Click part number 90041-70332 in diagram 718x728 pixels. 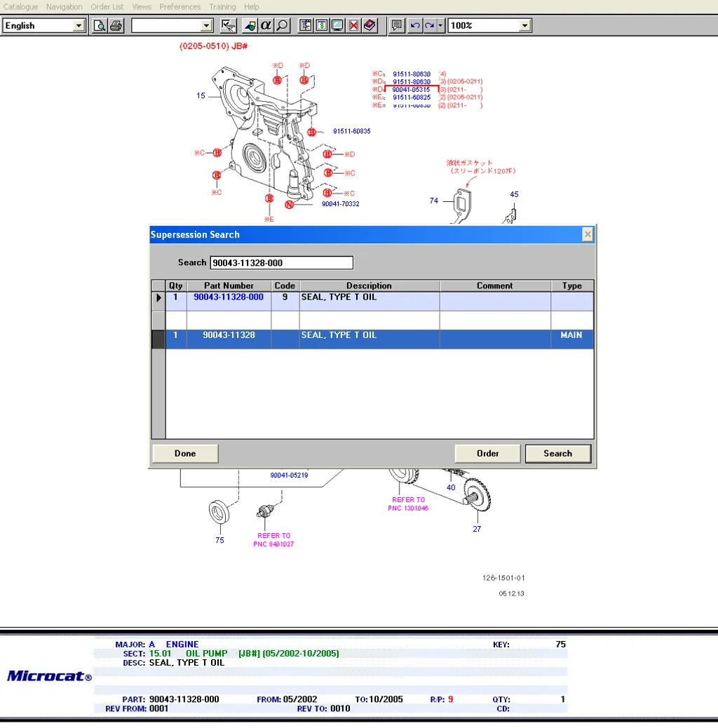341,204
